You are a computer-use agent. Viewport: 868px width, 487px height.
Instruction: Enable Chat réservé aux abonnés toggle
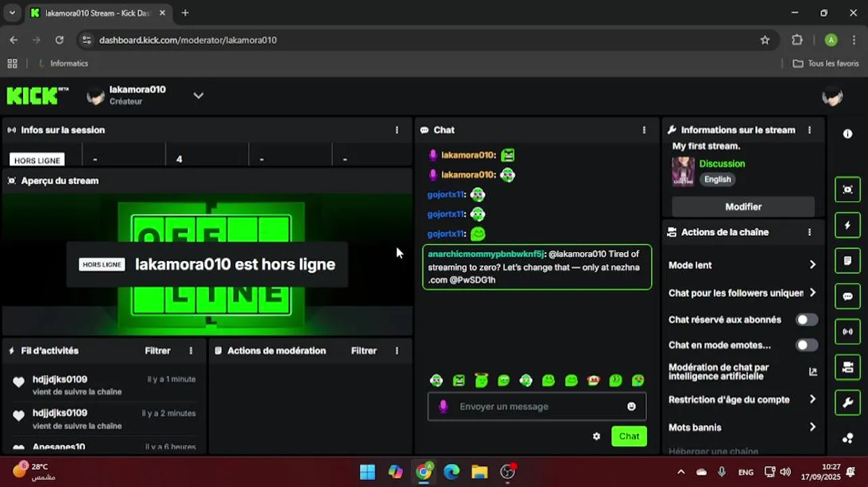(806, 320)
